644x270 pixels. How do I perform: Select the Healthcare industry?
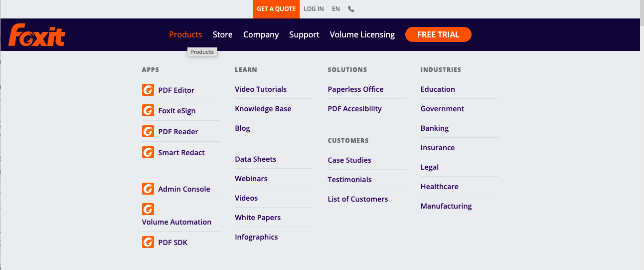439,187
